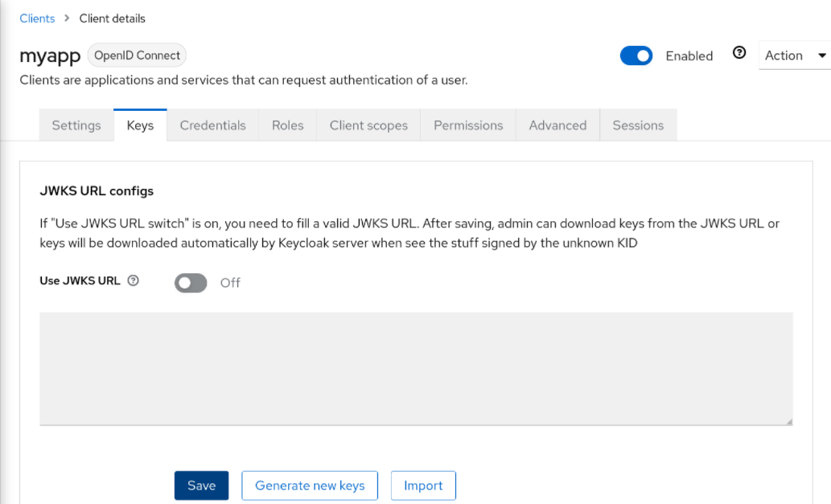Click Generate new keys button
The width and height of the screenshot is (831, 504).
[x=310, y=486]
